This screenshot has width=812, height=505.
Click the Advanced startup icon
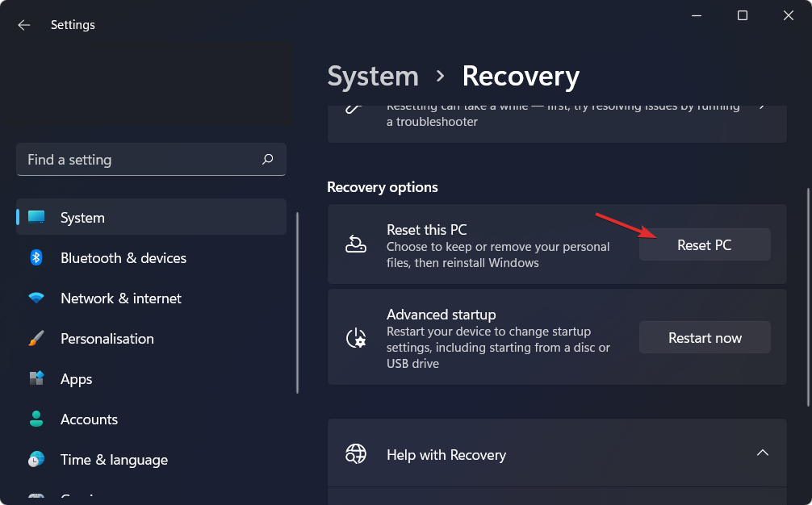[x=355, y=337]
